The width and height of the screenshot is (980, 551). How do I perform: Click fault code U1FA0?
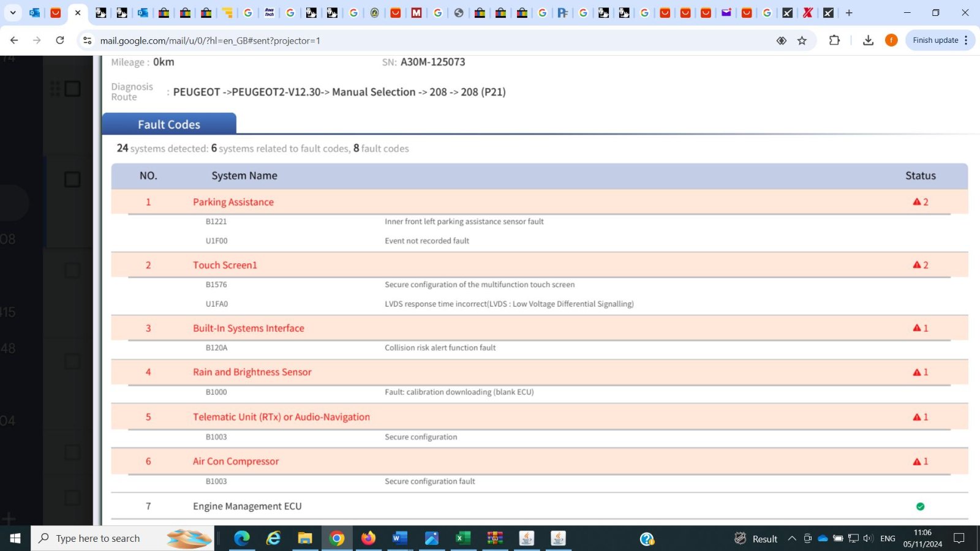217,304
